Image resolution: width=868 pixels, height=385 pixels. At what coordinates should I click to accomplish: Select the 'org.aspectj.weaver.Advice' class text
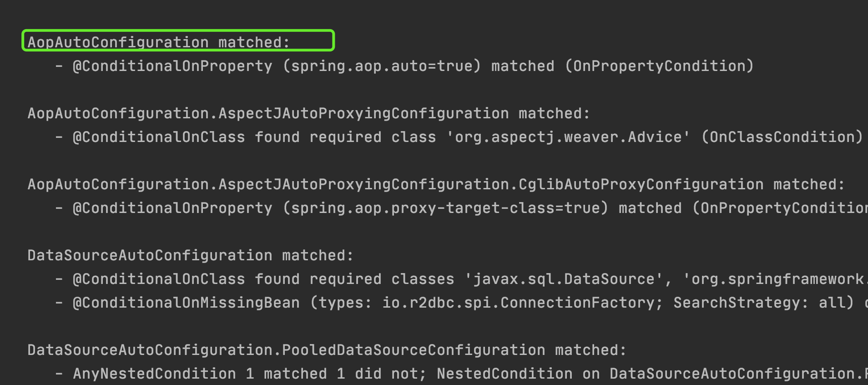(x=568, y=137)
